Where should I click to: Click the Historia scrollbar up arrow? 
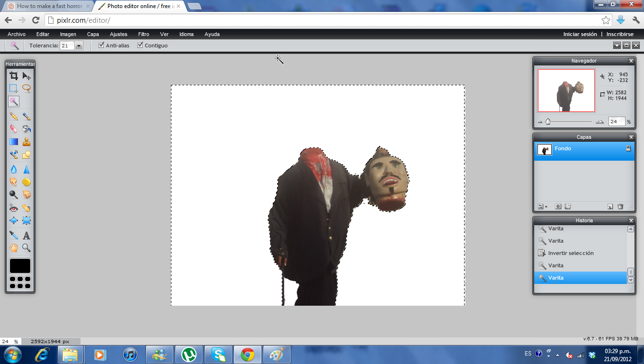click(x=631, y=229)
